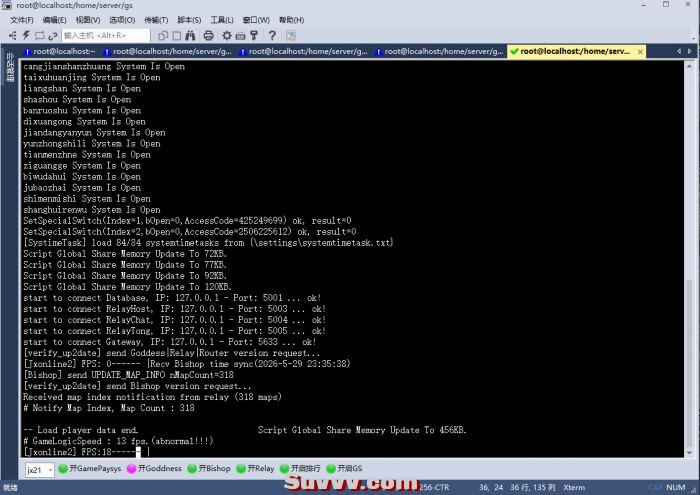Open the vertical Session Manager side panel
700x495 pixels.
point(10,67)
